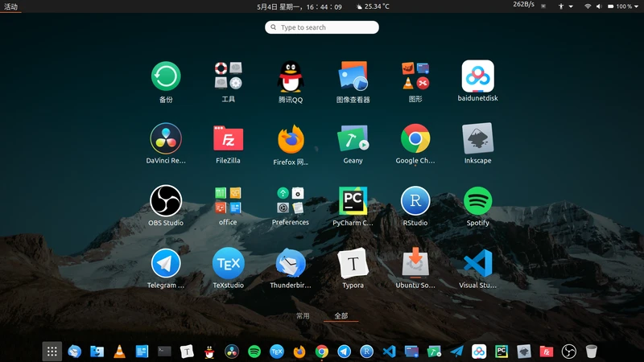Open the 工具 app folder

[x=229, y=76]
